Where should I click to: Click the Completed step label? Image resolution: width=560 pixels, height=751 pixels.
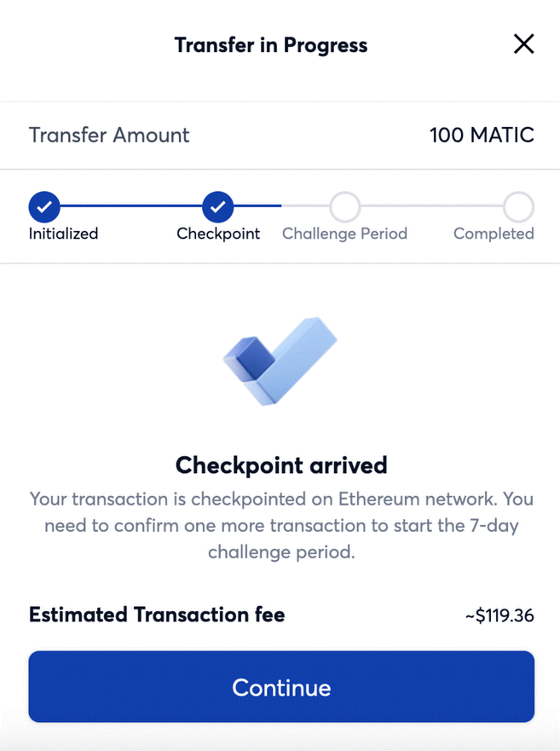[494, 234]
